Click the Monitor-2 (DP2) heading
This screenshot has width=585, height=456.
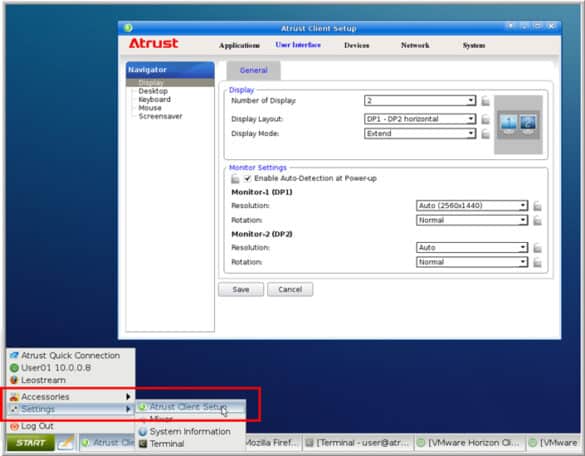[262, 234]
